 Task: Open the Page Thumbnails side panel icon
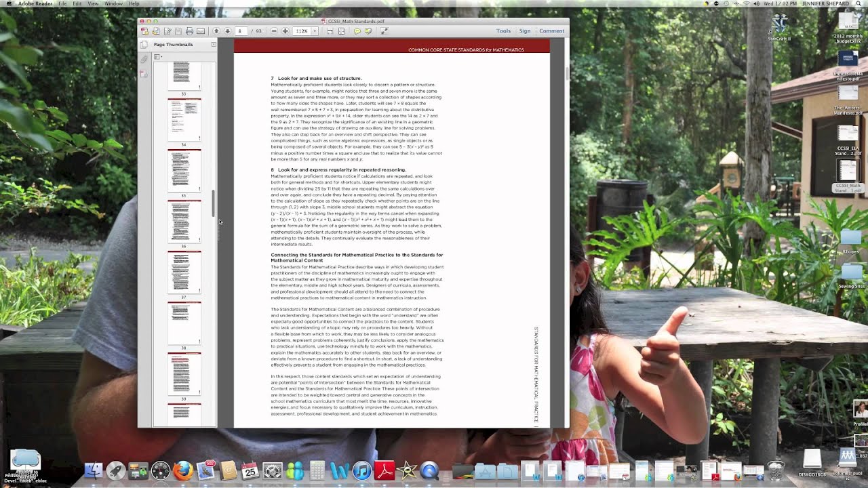[144, 45]
